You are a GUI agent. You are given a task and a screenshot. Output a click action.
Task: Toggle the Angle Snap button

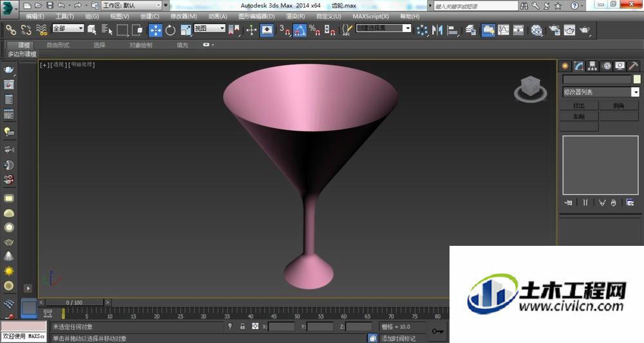(299, 30)
